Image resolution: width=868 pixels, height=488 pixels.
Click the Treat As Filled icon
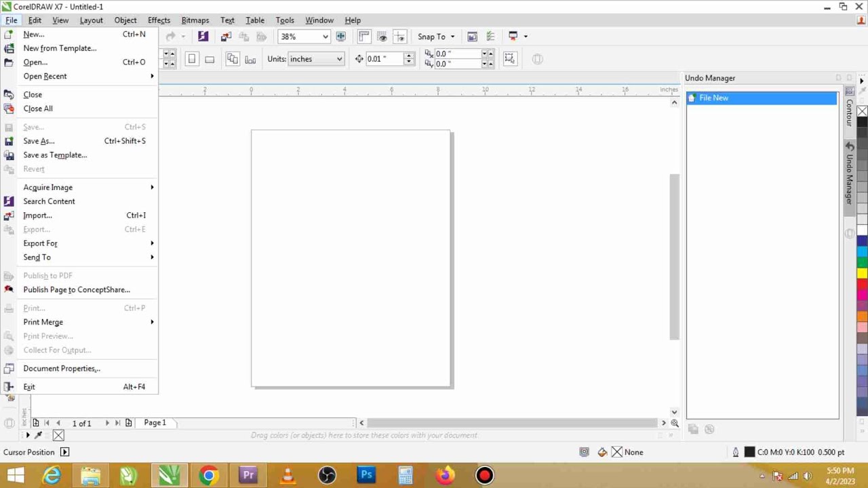click(x=510, y=59)
